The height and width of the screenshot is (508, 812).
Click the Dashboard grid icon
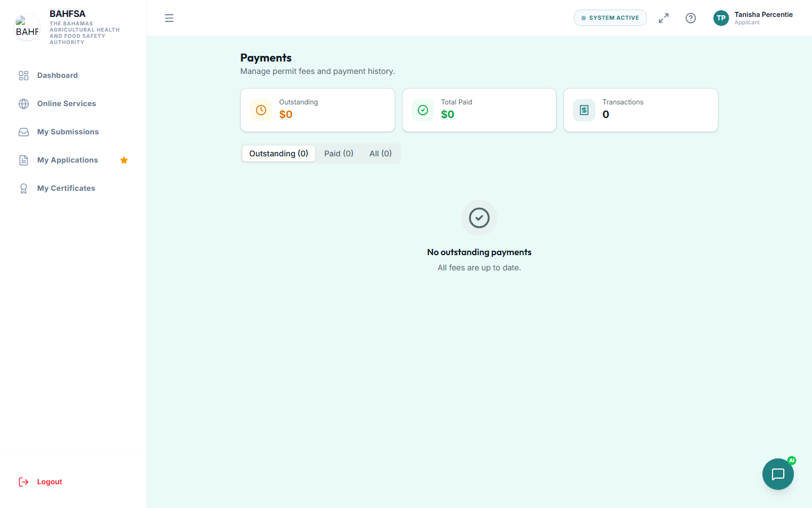tap(24, 76)
